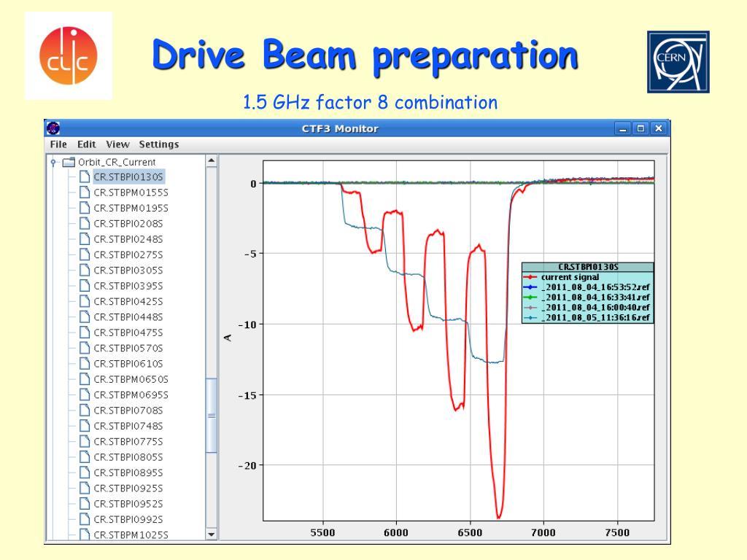Click the legend header CR.STBPI0130S
The image size is (747, 560).
click(588, 267)
